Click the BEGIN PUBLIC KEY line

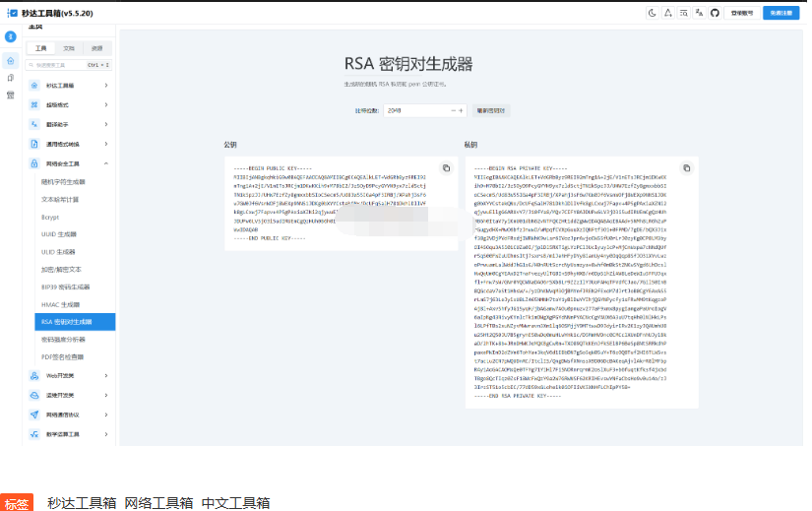coord(273,168)
